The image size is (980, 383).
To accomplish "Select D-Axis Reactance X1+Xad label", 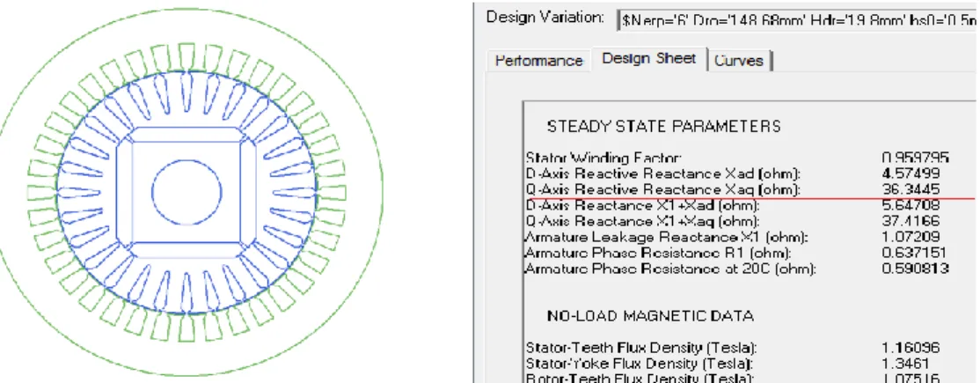I will pyautogui.click(x=642, y=205).
